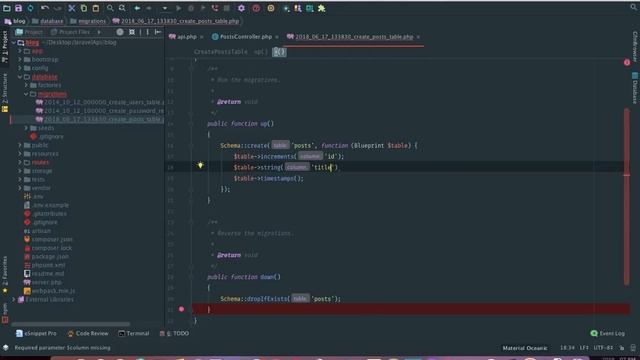Screen dimensions: 640x360
Task: Open the Event Log tool window
Action: 607,333
